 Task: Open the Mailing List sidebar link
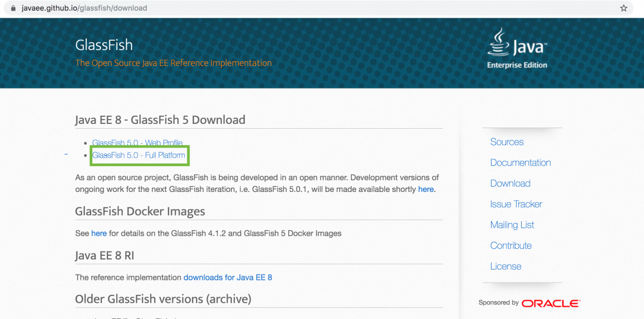(511, 225)
